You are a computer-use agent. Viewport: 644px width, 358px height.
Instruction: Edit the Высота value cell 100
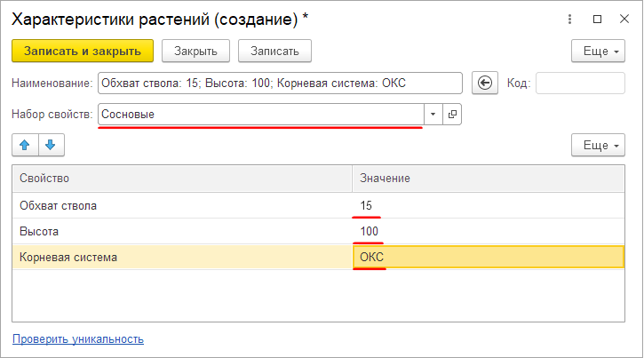click(x=489, y=231)
